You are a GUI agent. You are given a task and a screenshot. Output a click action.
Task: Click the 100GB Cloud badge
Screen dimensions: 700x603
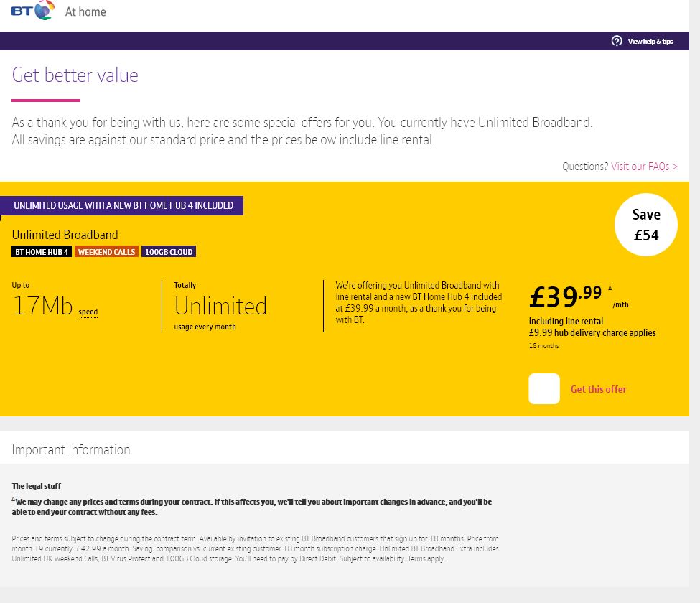(169, 252)
